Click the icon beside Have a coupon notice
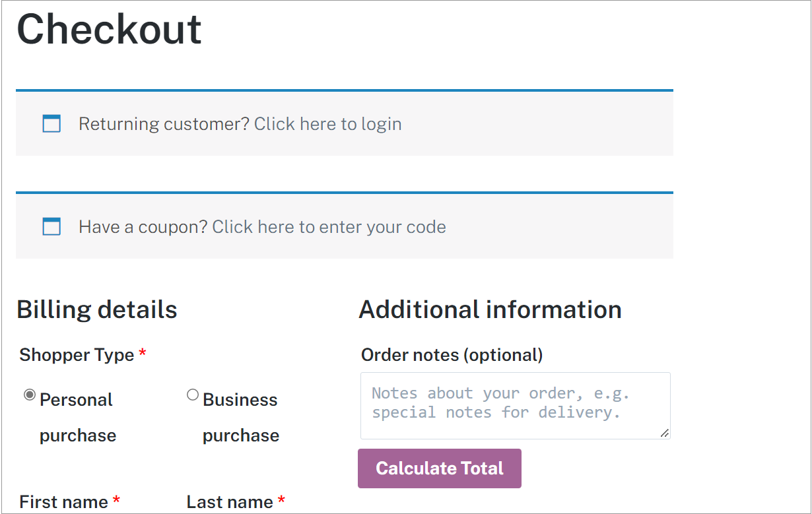This screenshot has height=514, width=812. click(x=51, y=226)
